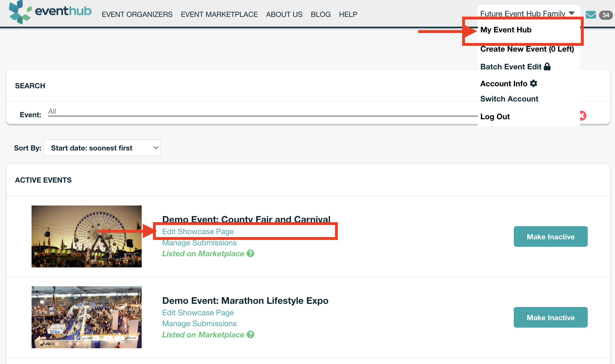
Task: Click the ACTIVE EVENTS heading
Action: (43, 180)
